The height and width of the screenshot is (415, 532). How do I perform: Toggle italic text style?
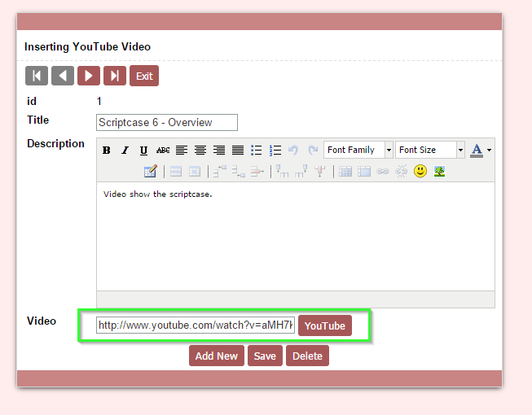[125, 151]
